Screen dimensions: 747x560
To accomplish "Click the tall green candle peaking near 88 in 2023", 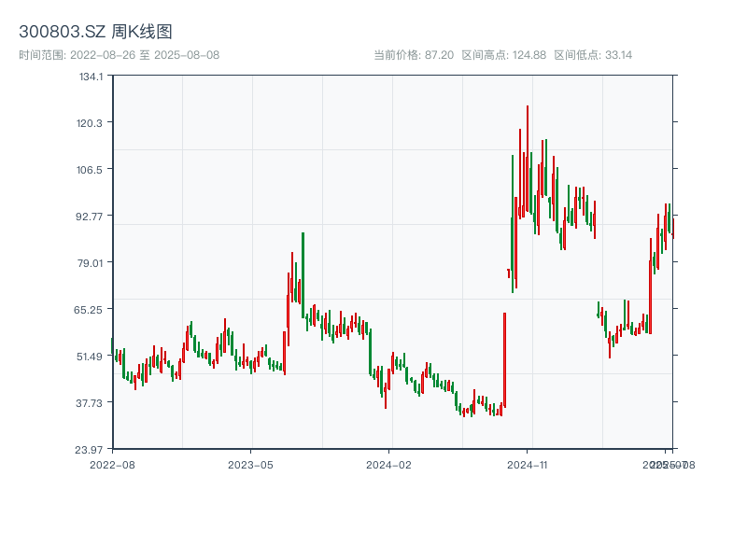I will pos(303,275).
